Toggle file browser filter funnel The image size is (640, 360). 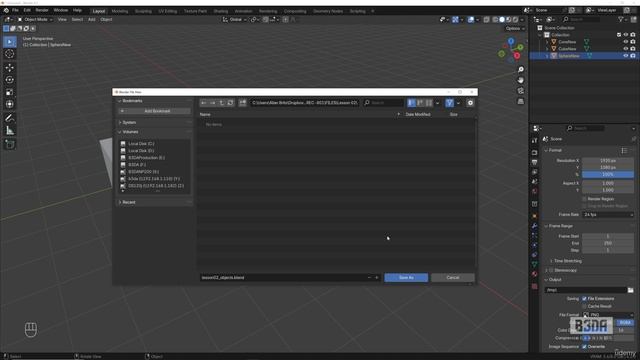coord(449,103)
